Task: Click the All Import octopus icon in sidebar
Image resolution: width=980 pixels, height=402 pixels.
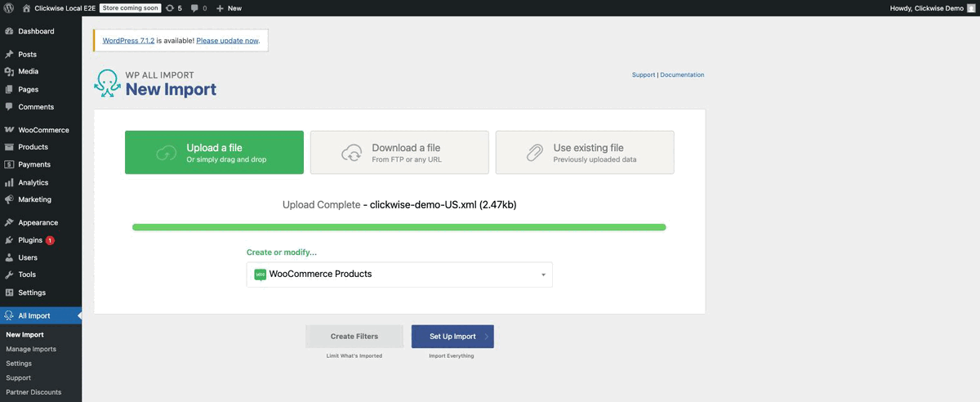Action: (x=9, y=315)
